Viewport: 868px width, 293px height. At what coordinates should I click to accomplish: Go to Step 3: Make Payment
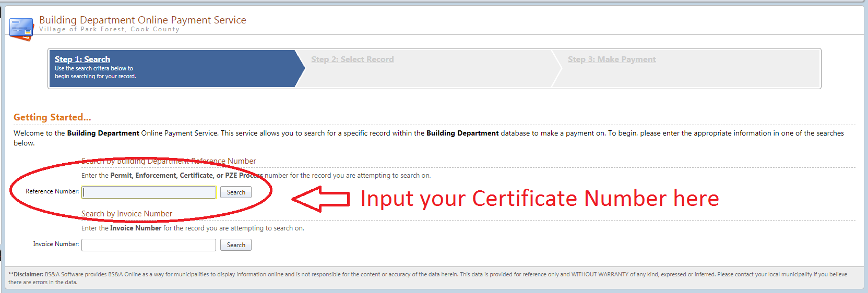coord(612,59)
